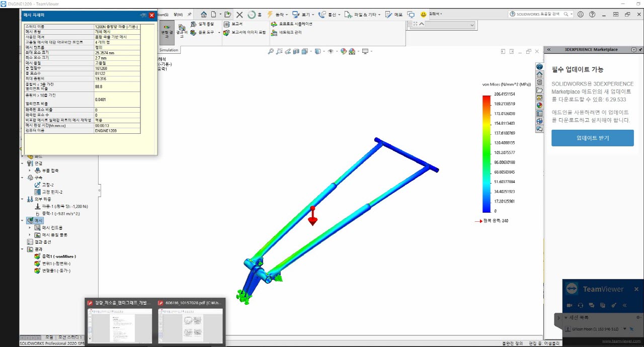Click the pin icon on 메시 자세히 dialog
Screen dimensions: 644x347
[143, 16]
